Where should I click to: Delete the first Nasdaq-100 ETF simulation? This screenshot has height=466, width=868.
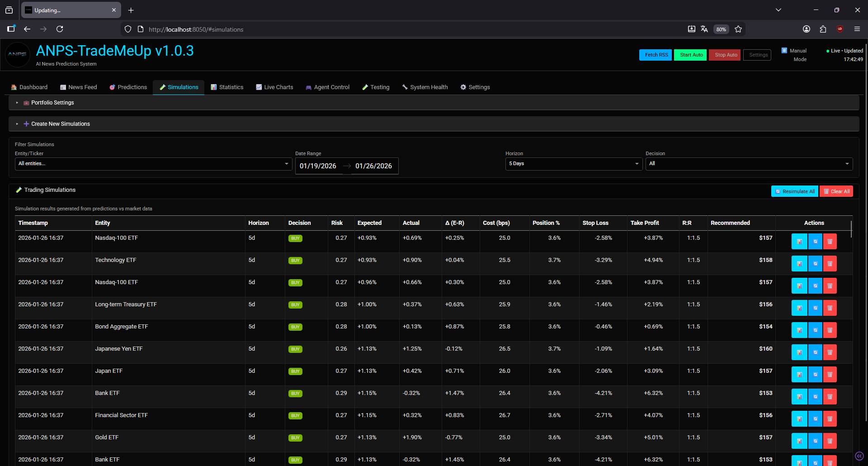point(830,242)
